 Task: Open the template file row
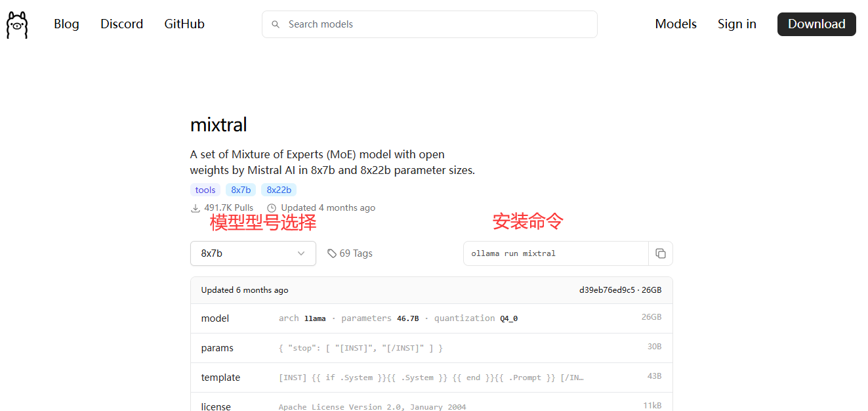[x=431, y=378]
